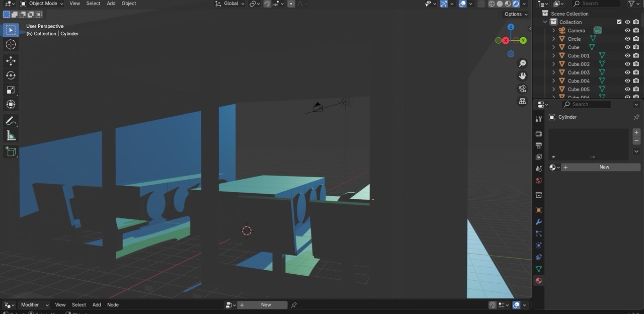The image size is (644, 314).
Task: Open the Object Mode dropdown
Action: click(x=42, y=4)
